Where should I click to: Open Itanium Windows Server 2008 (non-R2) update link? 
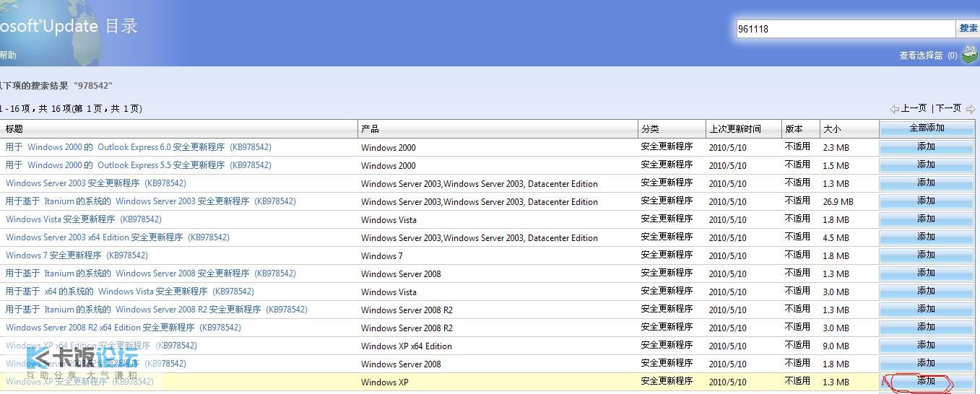click(151, 273)
